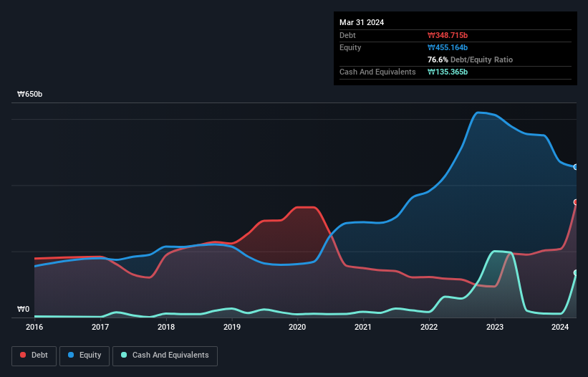Click the ₩650b y-axis label
Viewport: 588px width, 377px height.
[29, 94]
